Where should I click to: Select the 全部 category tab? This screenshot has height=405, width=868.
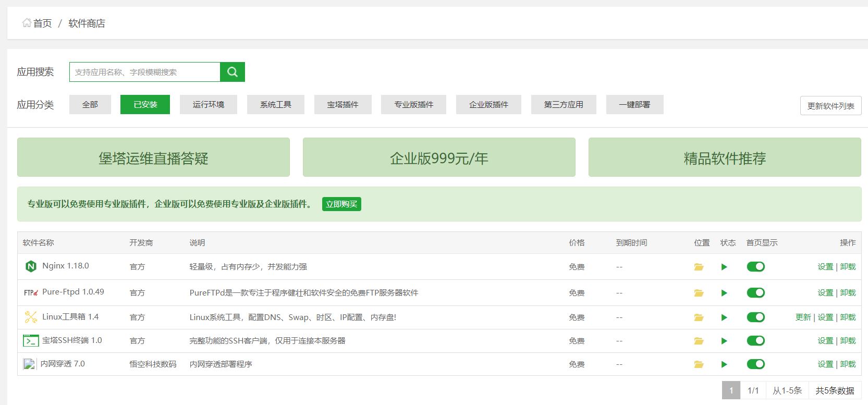click(x=90, y=104)
